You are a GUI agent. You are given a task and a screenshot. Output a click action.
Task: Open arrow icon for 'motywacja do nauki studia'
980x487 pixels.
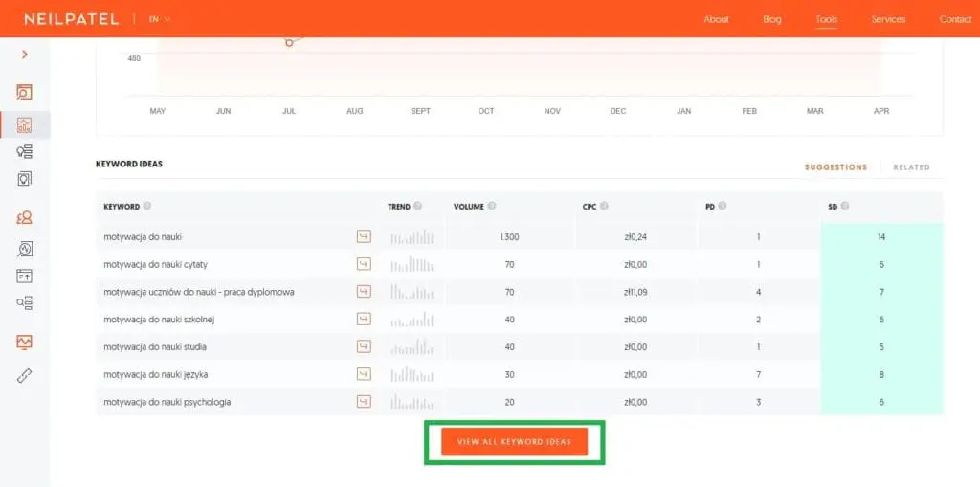(364, 346)
